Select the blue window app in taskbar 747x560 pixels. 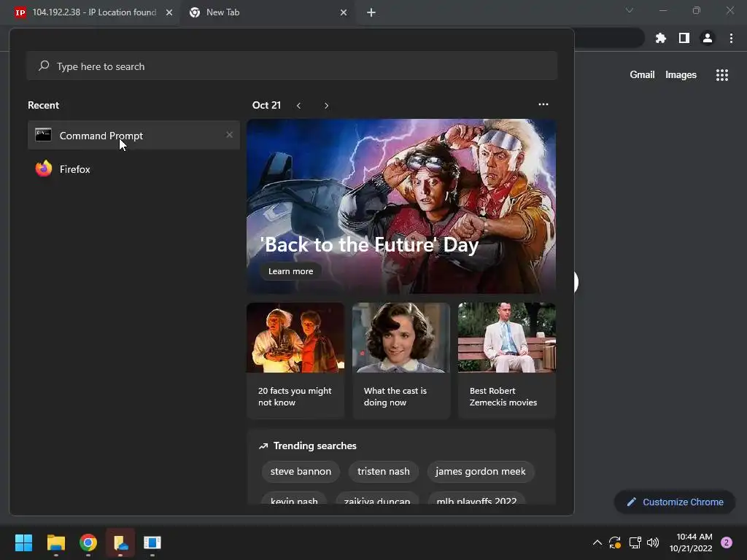coord(152,542)
